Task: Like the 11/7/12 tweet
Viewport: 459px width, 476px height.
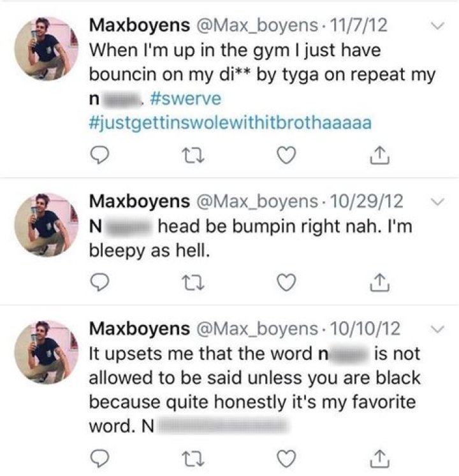Action: (x=286, y=154)
